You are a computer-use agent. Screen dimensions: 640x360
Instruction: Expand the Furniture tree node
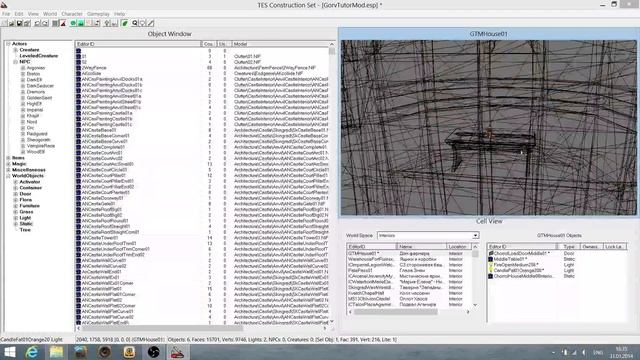[x=16, y=206]
